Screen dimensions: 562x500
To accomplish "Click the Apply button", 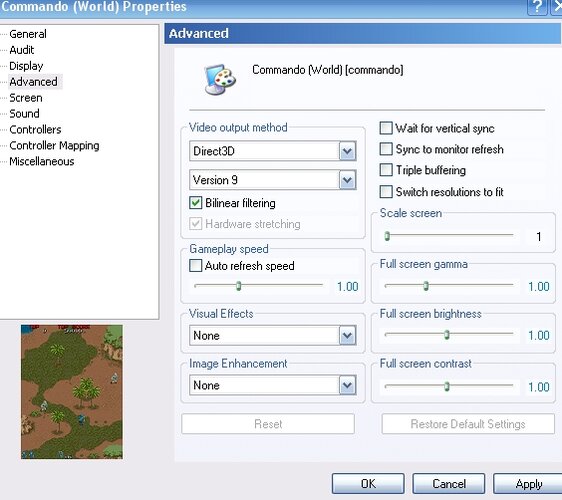I will coord(528,484).
